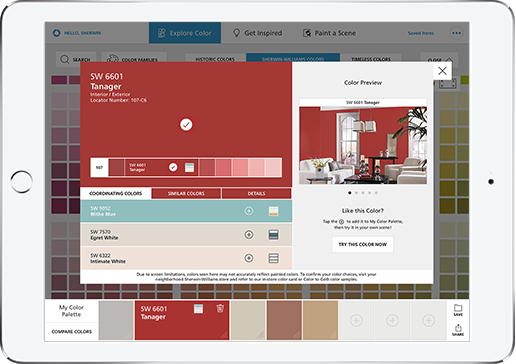Image resolution: width=516 pixels, height=364 pixels.
Task: Toggle the large checkmark on Tanager swatch
Action: (186, 125)
